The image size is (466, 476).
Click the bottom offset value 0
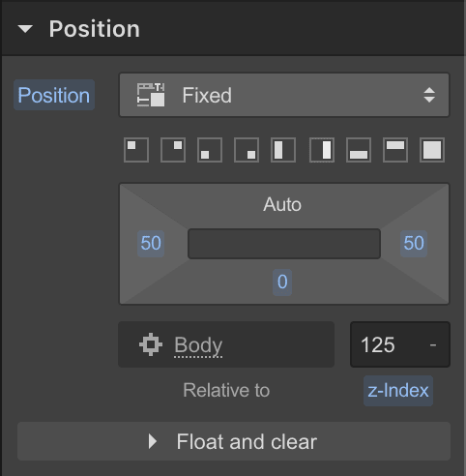[282, 283]
